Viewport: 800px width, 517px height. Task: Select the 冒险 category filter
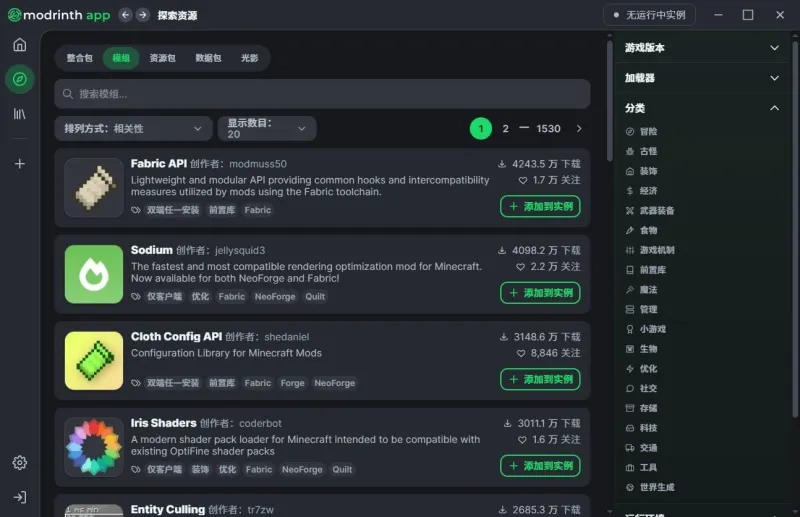click(x=642, y=132)
